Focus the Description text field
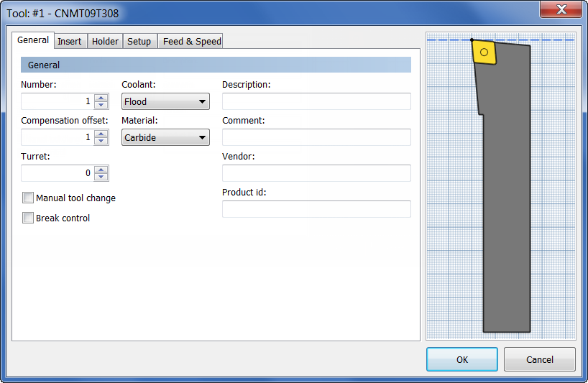The height and width of the screenshot is (383, 588). pos(316,101)
